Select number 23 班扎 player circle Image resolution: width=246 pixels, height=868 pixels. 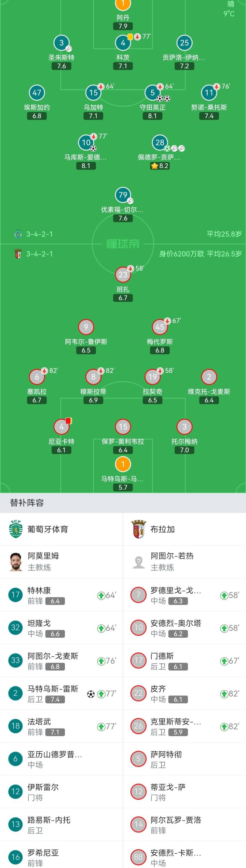point(123,275)
